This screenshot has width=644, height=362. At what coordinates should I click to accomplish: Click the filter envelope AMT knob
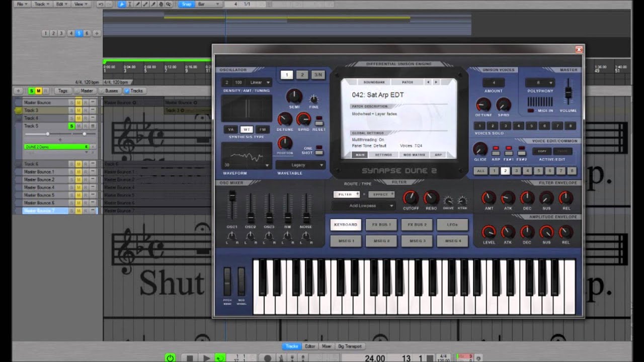coord(489,198)
